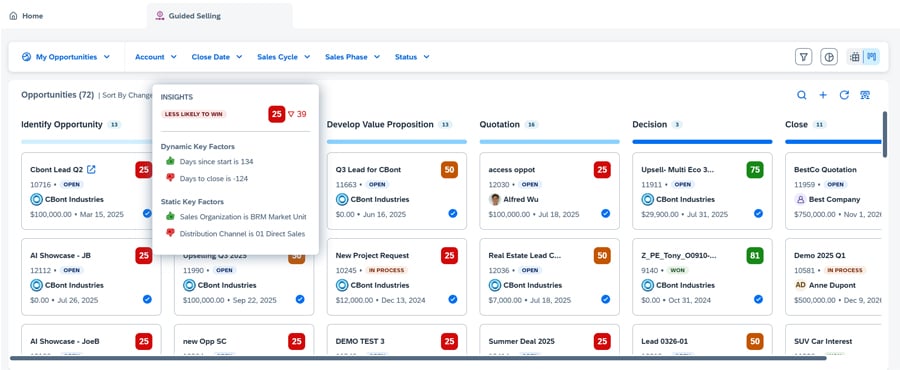
Task: Open the pie chart analytics button
Action: coord(829,57)
